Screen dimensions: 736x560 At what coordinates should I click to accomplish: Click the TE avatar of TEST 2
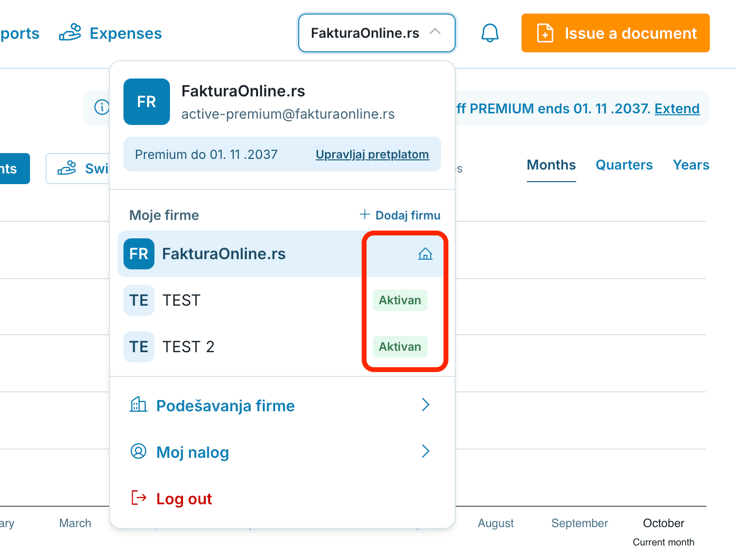[139, 347]
